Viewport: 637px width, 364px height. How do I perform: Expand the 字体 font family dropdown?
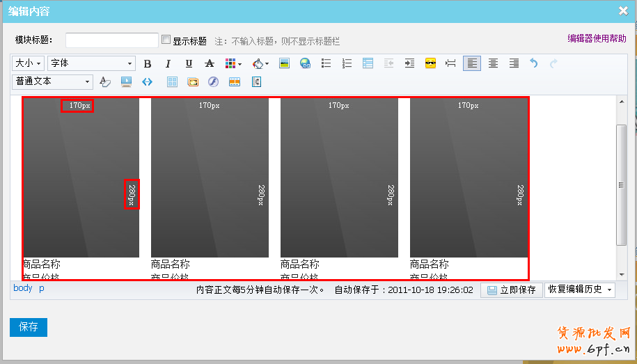pyautogui.click(x=91, y=63)
